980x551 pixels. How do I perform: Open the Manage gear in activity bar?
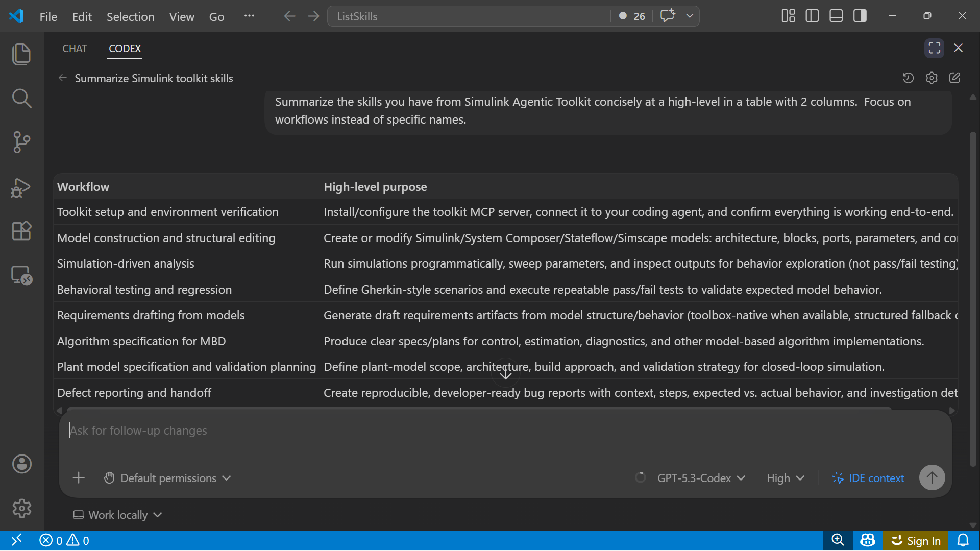[21, 508]
